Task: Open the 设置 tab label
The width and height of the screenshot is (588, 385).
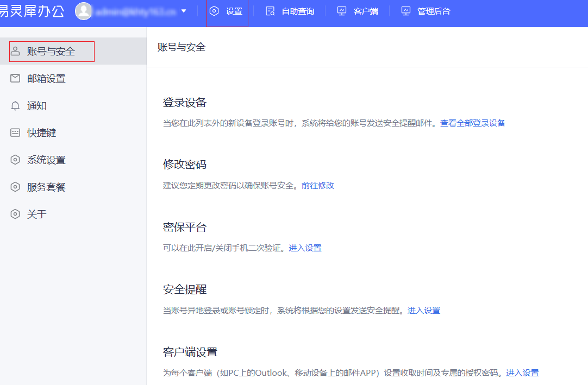Action: (234, 11)
